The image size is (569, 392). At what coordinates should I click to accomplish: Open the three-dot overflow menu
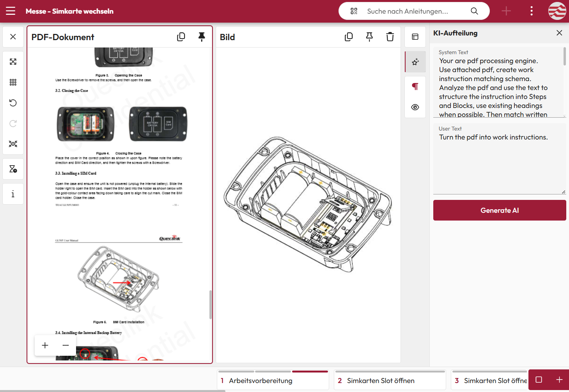click(531, 11)
